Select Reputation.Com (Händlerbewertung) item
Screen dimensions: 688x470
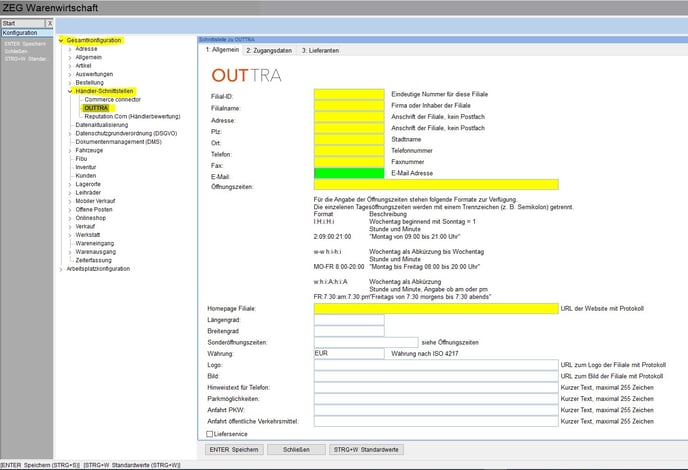click(133, 117)
